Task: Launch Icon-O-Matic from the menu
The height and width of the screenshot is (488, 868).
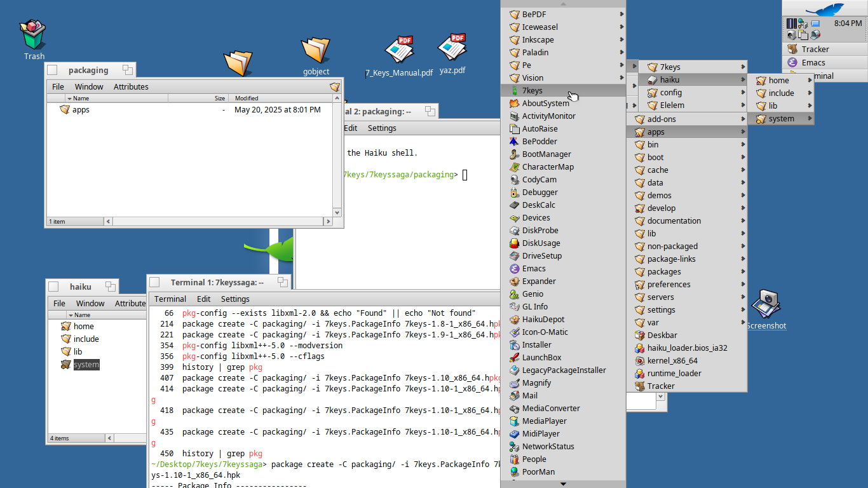Action: tap(563, 332)
